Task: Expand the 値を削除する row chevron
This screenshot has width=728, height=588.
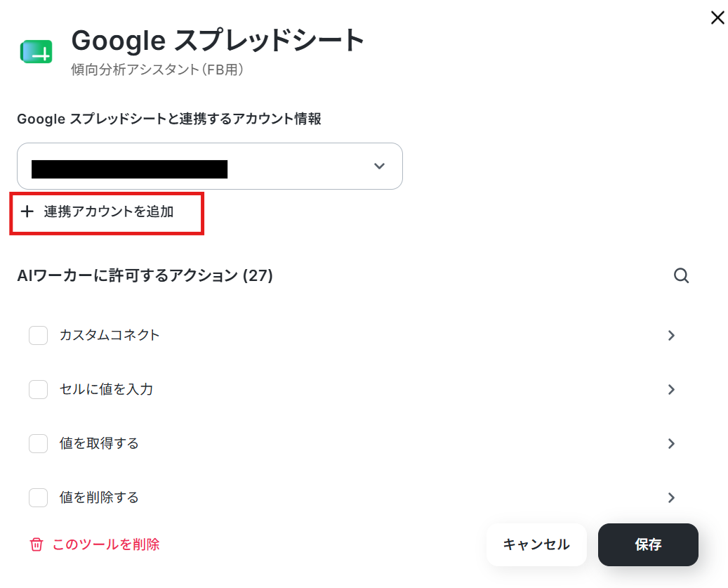Action: (x=671, y=497)
